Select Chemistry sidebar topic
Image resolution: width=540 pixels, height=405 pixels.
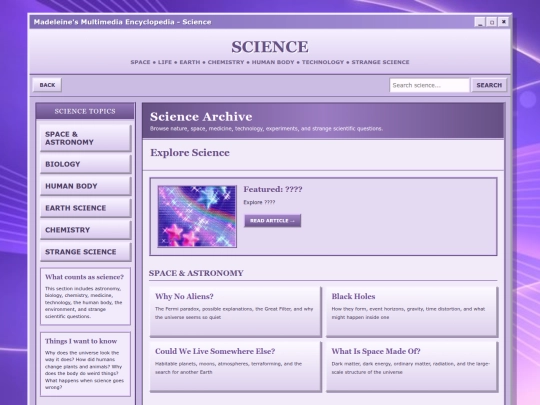coord(86,230)
